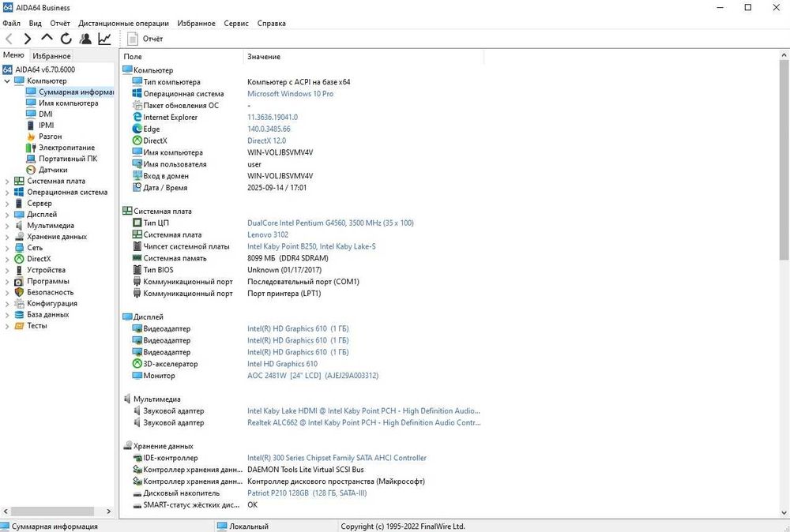790x532 pixels.
Task: Click the Forward navigation arrow
Action: [x=28, y=39]
